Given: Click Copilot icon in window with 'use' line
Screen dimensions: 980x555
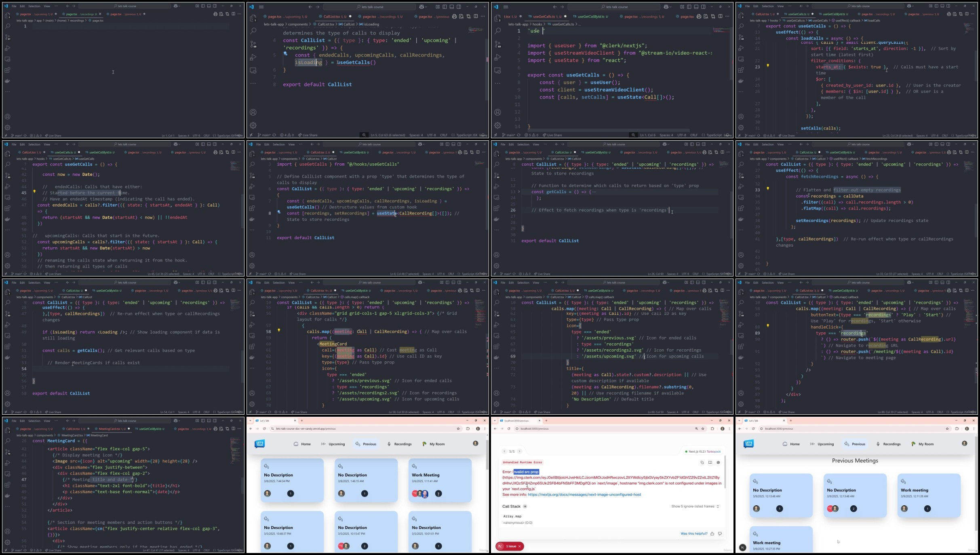Looking at the screenshot, I should 665,7.
